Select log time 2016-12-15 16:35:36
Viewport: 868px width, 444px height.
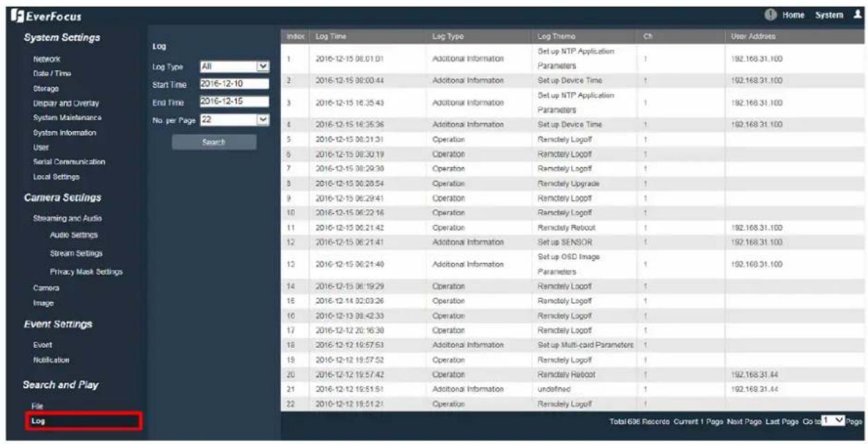pos(349,124)
